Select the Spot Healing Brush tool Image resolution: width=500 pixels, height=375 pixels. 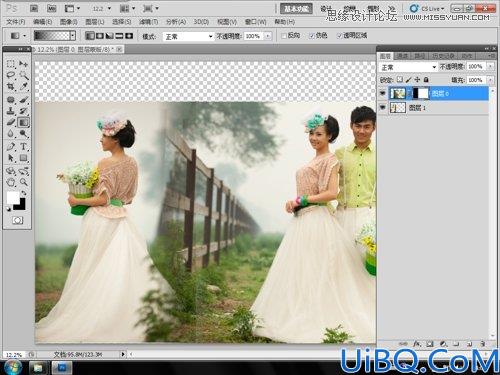11,100
